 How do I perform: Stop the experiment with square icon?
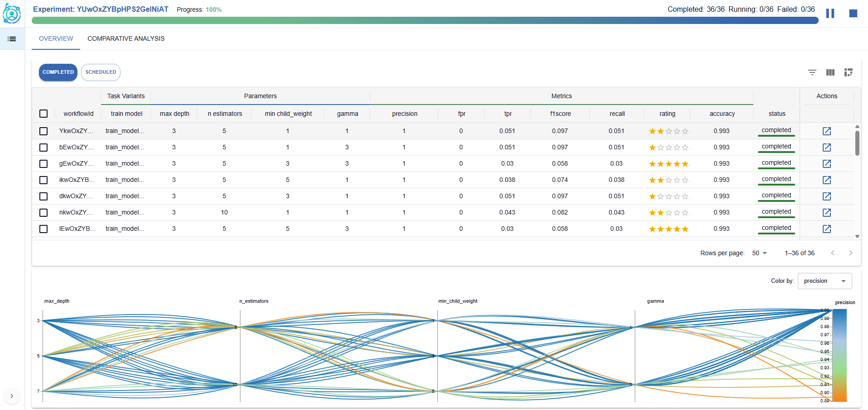point(853,14)
